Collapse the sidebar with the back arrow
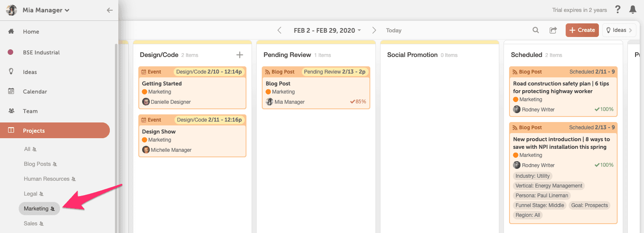Viewport: 644px width, 233px height. pos(110,10)
